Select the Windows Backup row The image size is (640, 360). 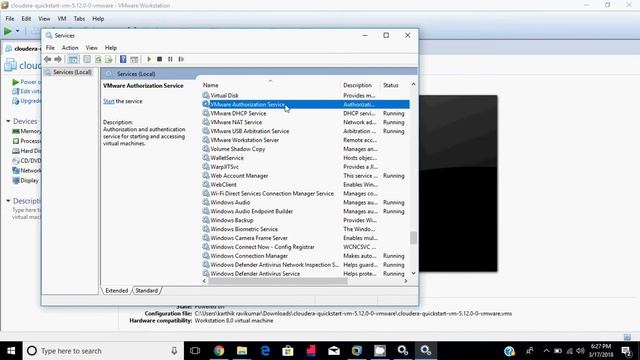pos(305,220)
